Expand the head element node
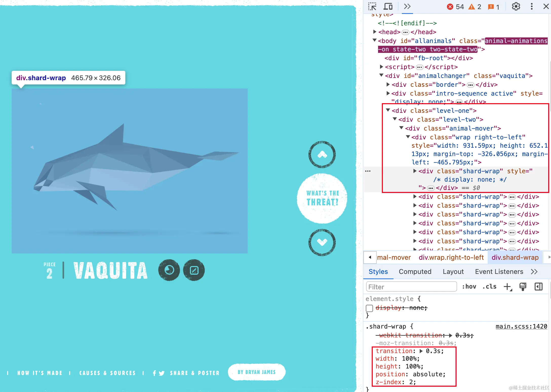Viewport: 551px width, 392px height. (375, 32)
